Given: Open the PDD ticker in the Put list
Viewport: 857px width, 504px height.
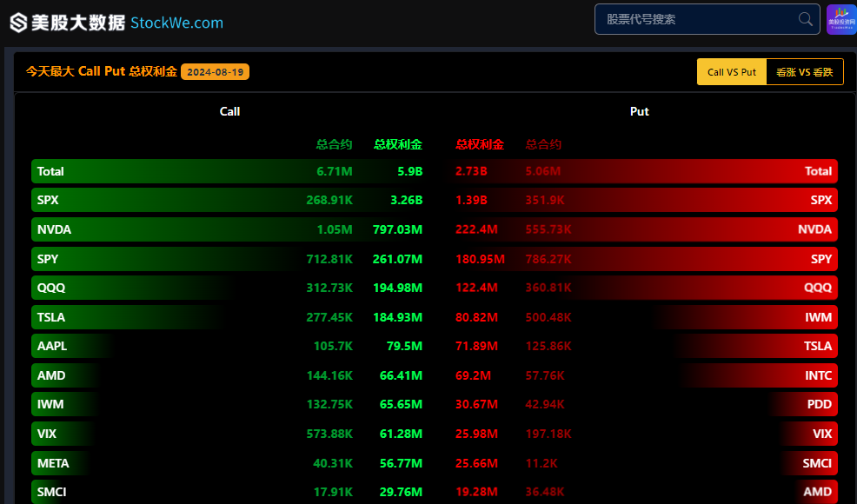Looking at the screenshot, I should tap(820, 405).
